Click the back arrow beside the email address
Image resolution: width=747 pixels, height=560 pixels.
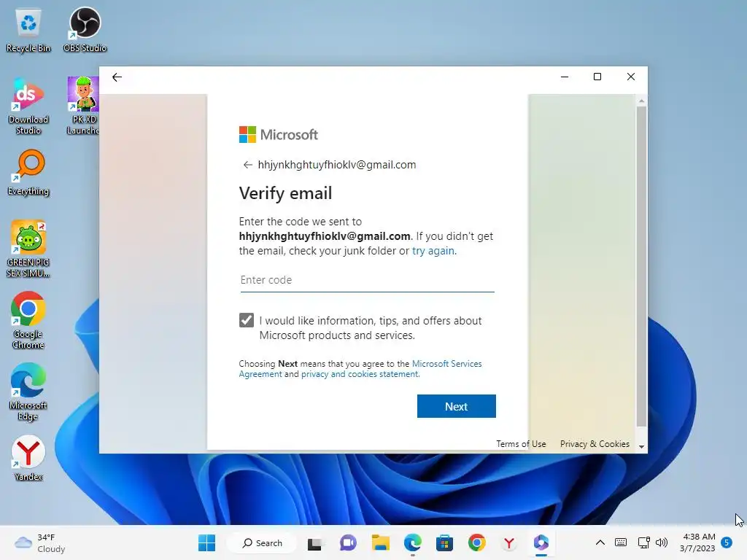pos(247,165)
